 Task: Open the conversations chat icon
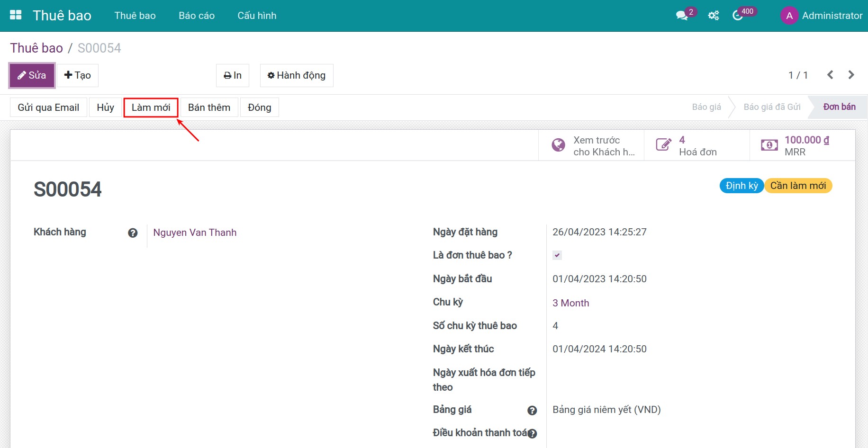pyautogui.click(x=682, y=16)
